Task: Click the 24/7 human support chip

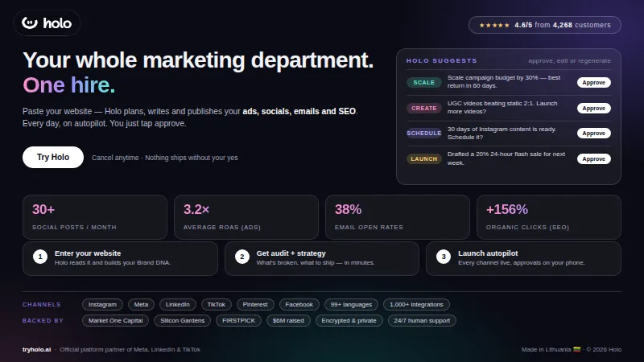Action: pyautogui.click(x=422, y=320)
